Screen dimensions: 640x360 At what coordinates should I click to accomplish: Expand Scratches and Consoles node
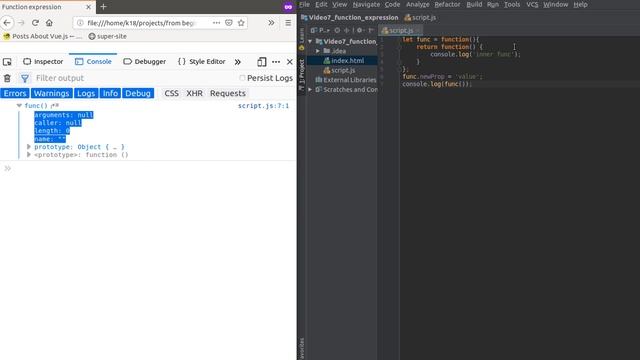coord(310,89)
